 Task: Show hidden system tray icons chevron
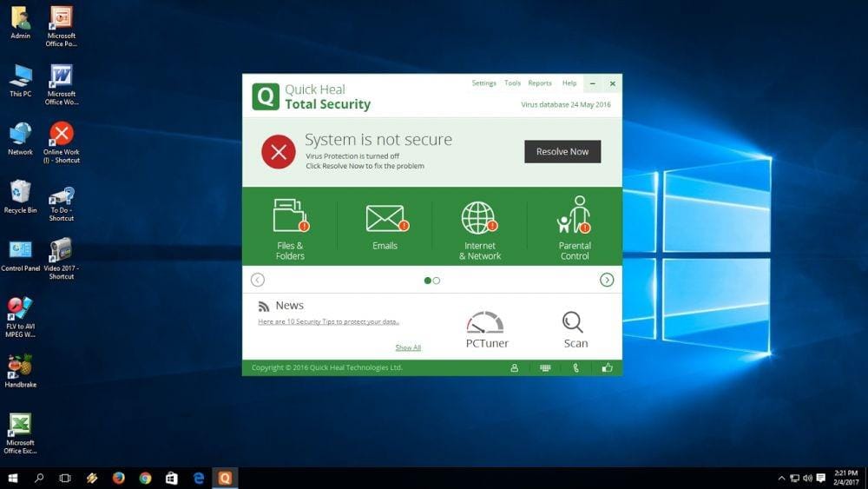pyautogui.click(x=781, y=479)
